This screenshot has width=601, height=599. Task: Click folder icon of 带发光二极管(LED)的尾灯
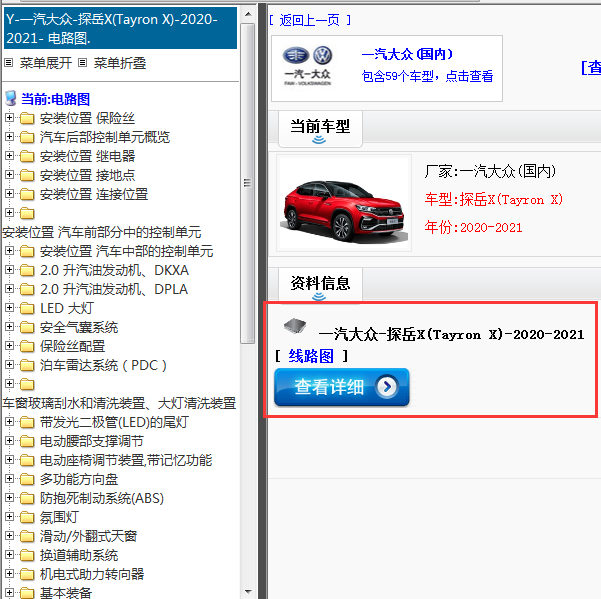pyautogui.click(x=27, y=422)
